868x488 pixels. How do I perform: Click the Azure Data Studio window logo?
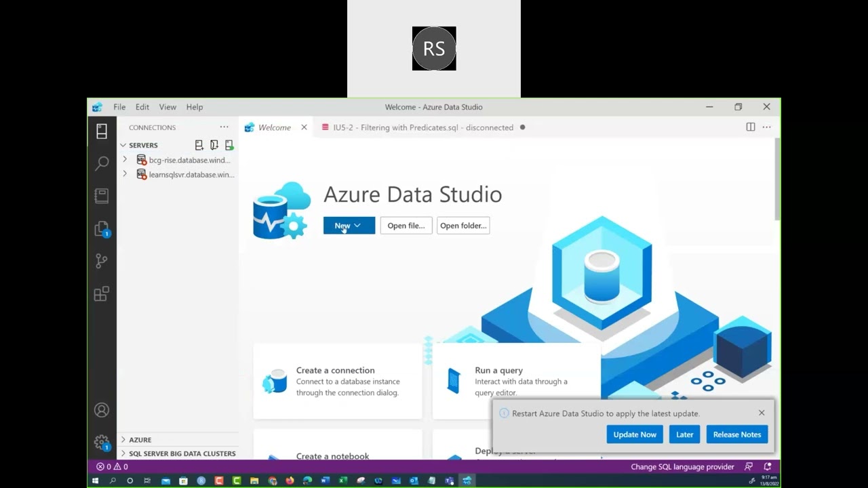tap(98, 107)
